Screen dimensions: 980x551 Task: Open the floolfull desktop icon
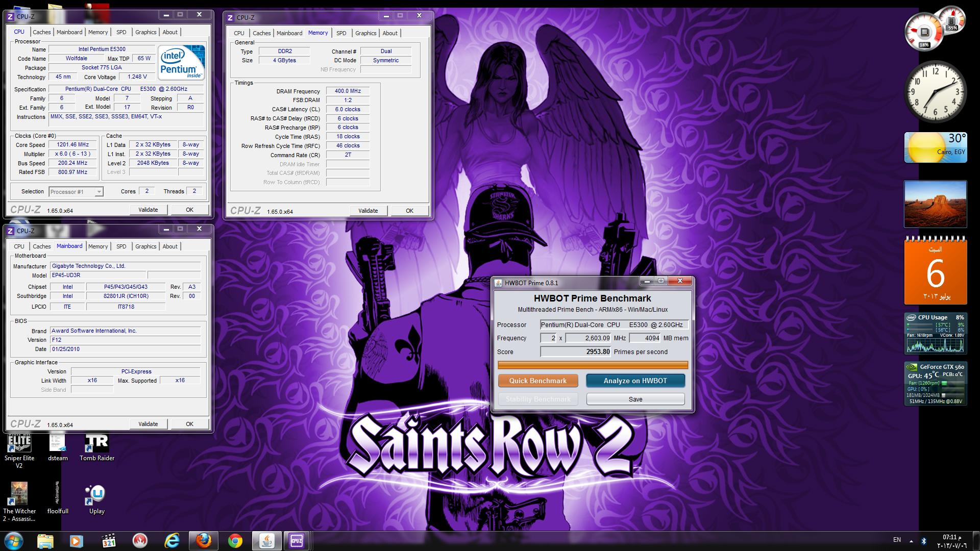pos(58,498)
